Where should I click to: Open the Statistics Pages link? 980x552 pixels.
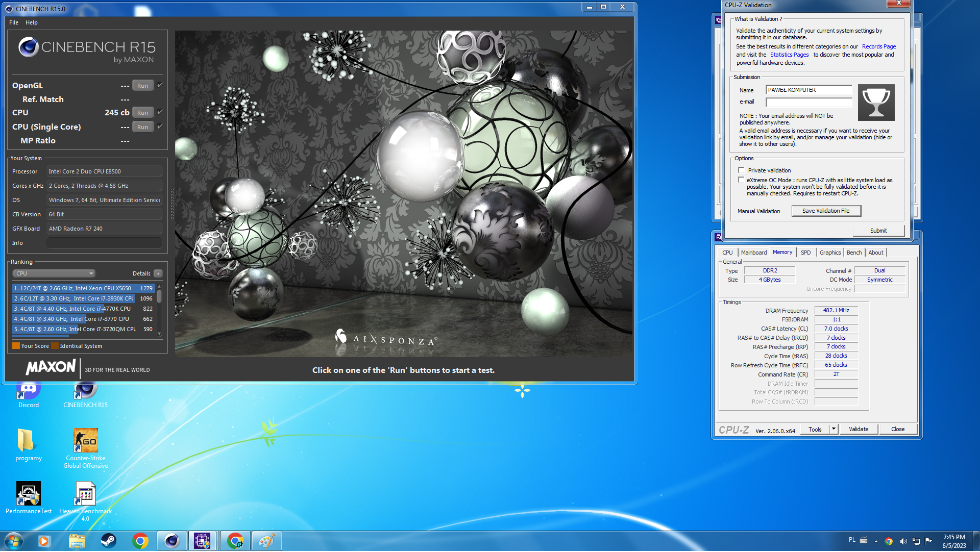(789, 55)
